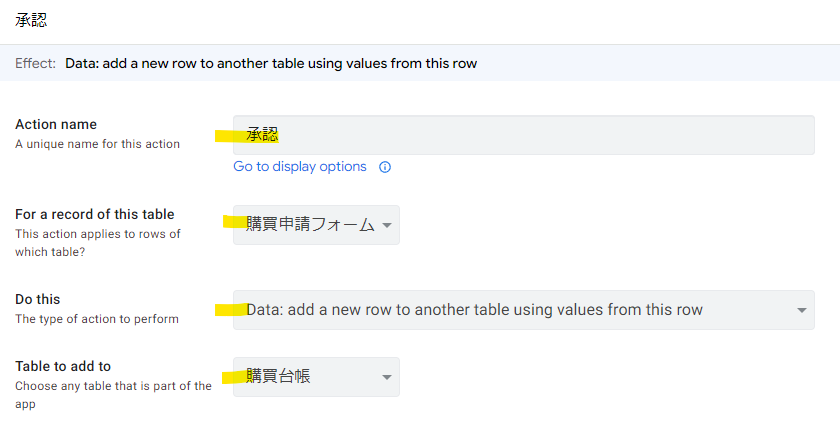Click the 'A unique name for this action' description
840x421 pixels.
pyautogui.click(x=97, y=144)
